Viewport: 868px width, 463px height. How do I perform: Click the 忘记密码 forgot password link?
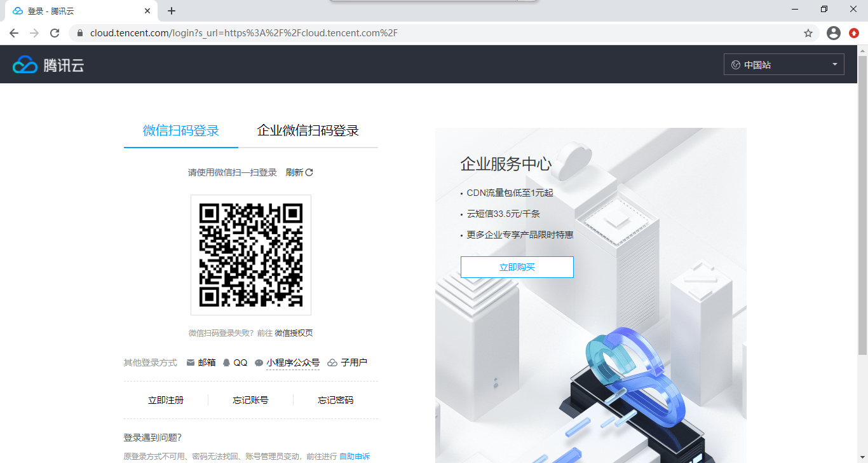tap(336, 399)
